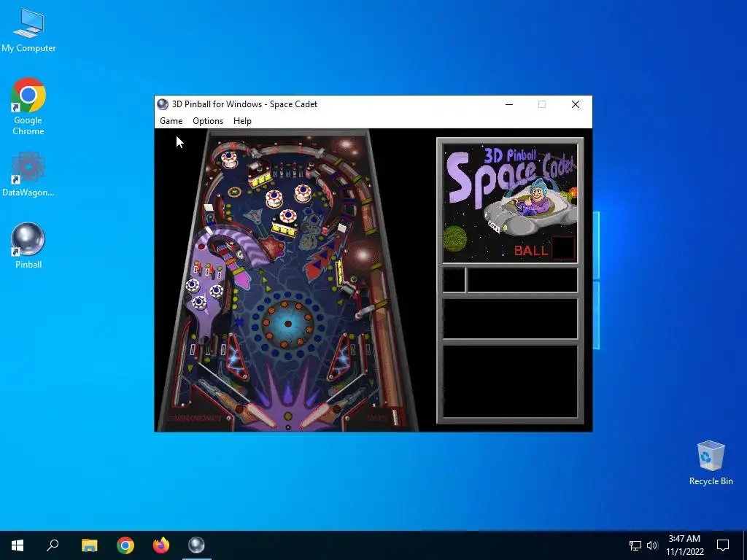Open the notification center icon
This screenshot has height=560, width=747.
pyautogui.click(x=723, y=545)
